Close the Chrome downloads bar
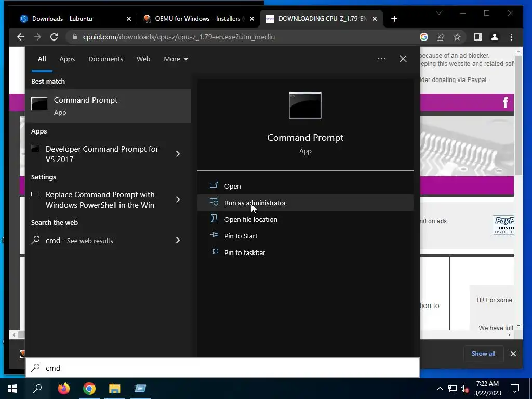This screenshot has width=532, height=399. (x=513, y=354)
